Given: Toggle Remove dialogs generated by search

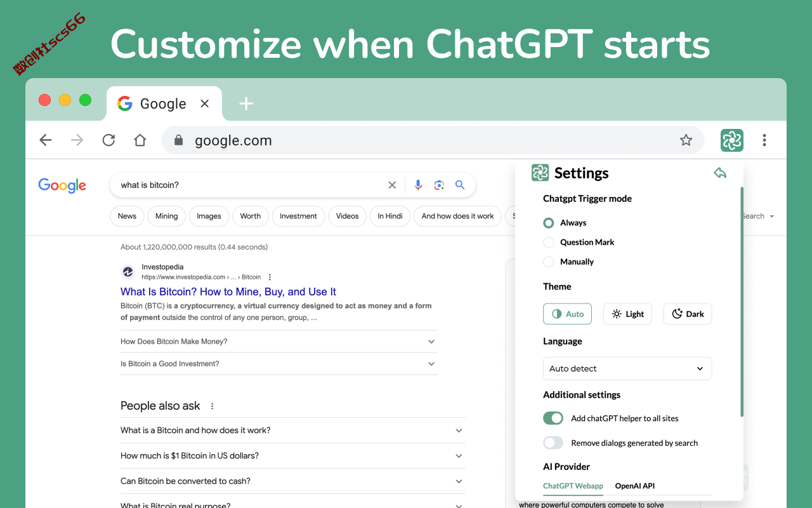Looking at the screenshot, I should (553, 443).
